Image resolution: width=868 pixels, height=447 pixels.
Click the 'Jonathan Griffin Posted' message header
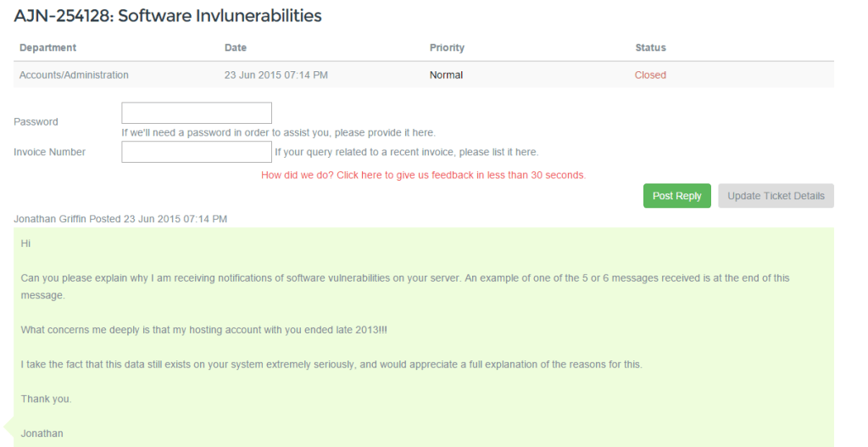(x=120, y=219)
